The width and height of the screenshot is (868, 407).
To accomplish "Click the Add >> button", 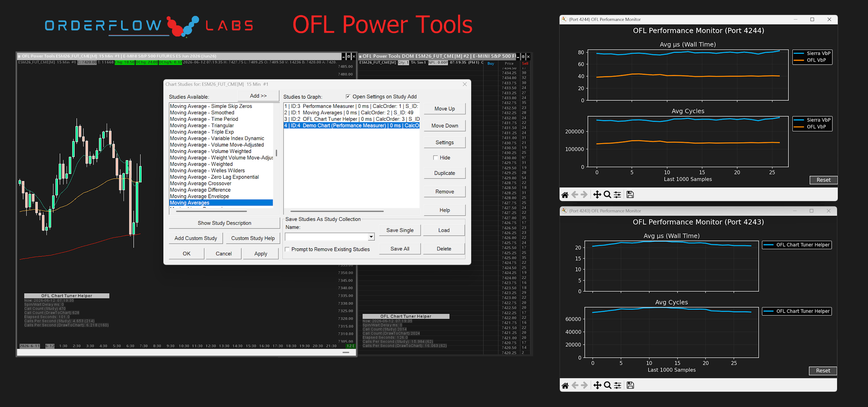I will [x=258, y=96].
